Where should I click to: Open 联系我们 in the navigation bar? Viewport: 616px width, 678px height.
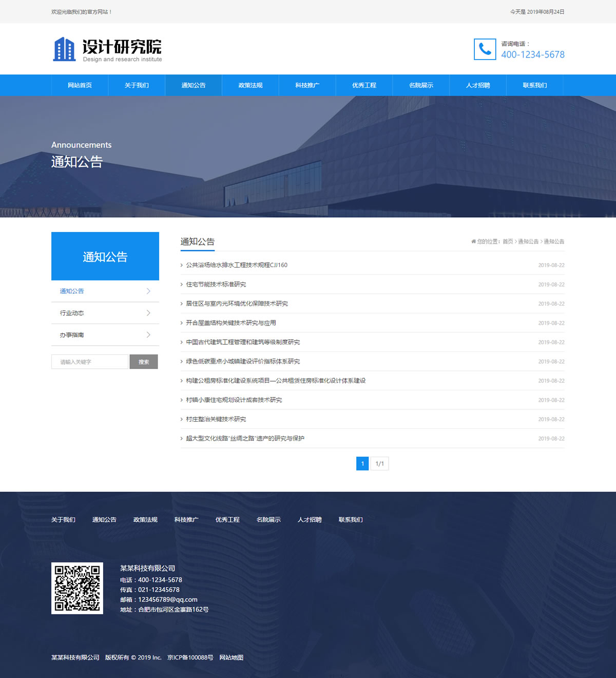tap(535, 85)
